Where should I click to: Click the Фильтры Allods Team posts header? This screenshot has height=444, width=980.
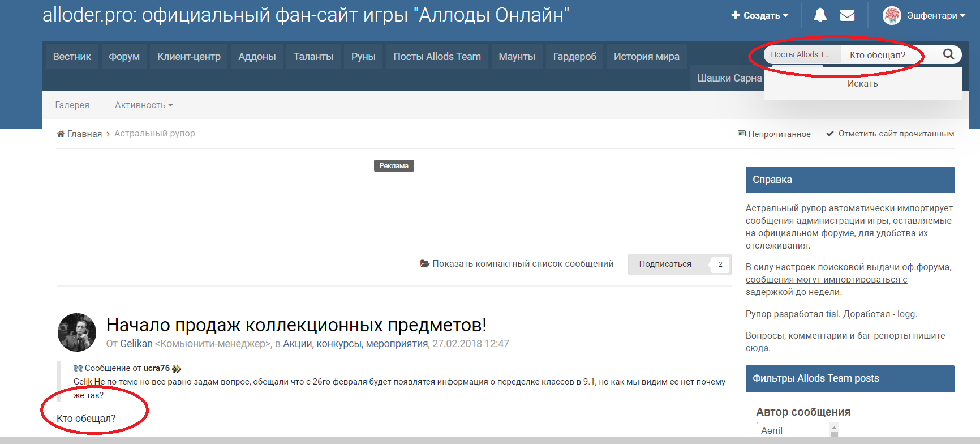tap(850, 378)
